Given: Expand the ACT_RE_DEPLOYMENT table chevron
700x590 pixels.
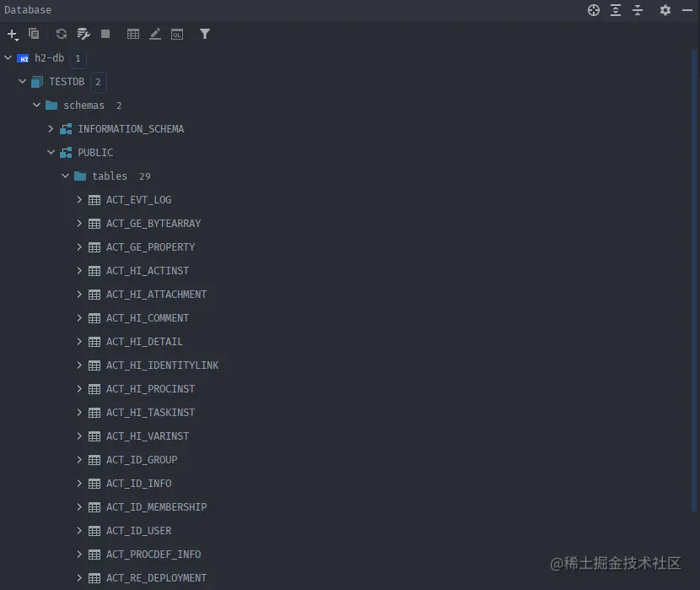Looking at the screenshot, I should click(x=79, y=578).
